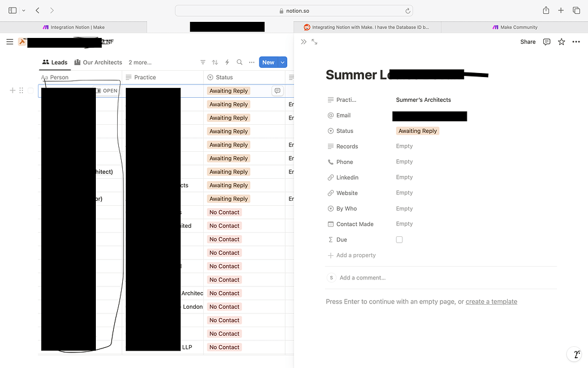Screen dimensions: 588x368
Task: Toggle the browser sidebar panel
Action: (x=11, y=10)
